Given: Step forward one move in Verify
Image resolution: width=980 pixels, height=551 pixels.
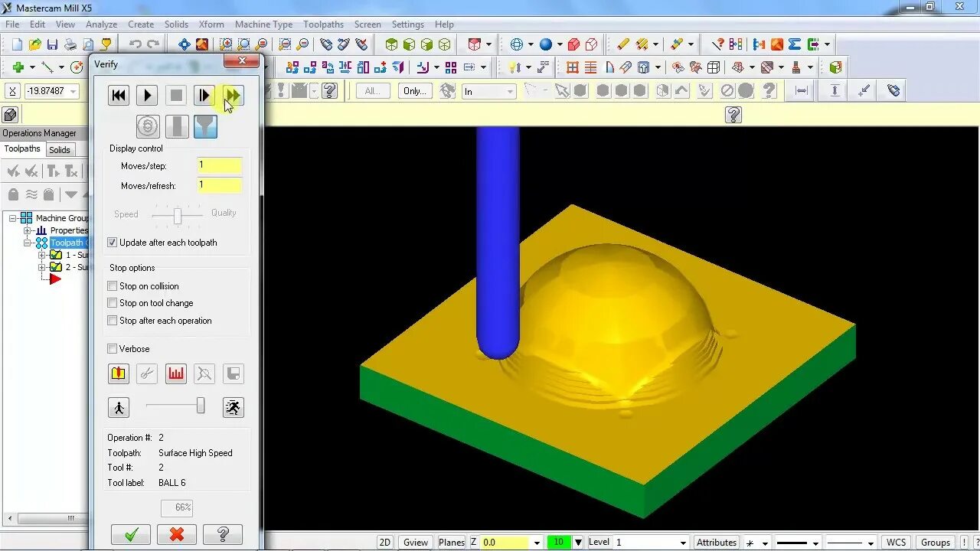Looking at the screenshot, I should coord(204,96).
